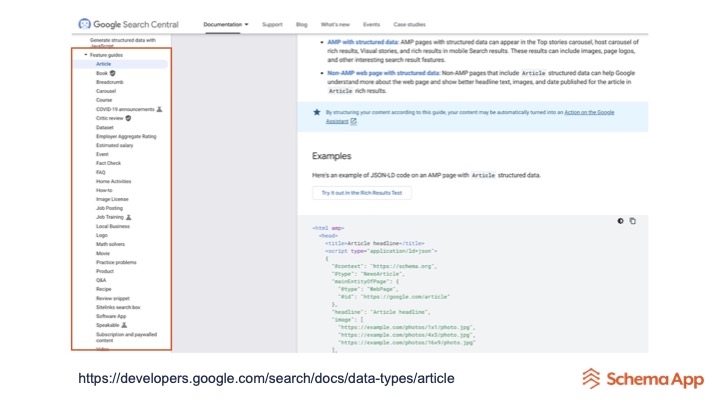Click the flask icon next to COVID-19 announcements
The height and width of the screenshot is (405, 720).
tap(160, 109)
